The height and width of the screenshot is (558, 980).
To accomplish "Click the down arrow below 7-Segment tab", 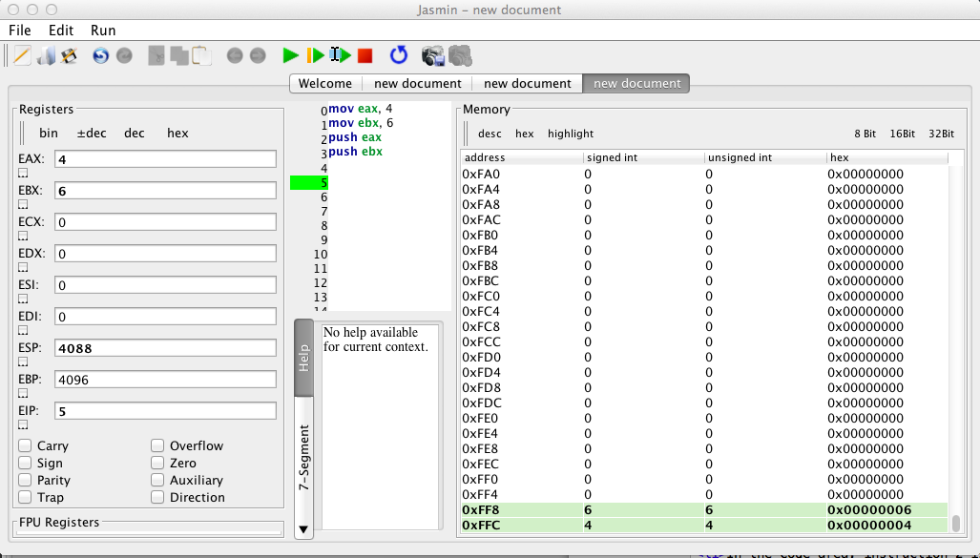I will [x=303, y=528].
